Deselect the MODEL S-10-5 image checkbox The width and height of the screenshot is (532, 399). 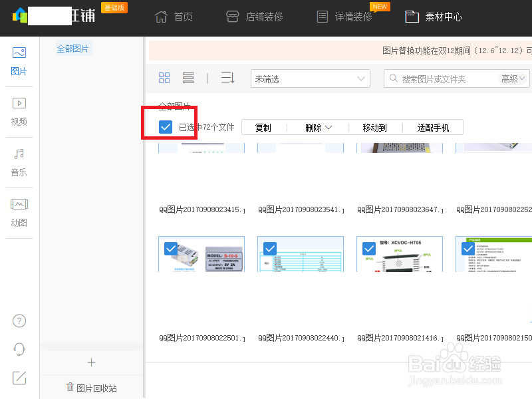tap(170, 249)
